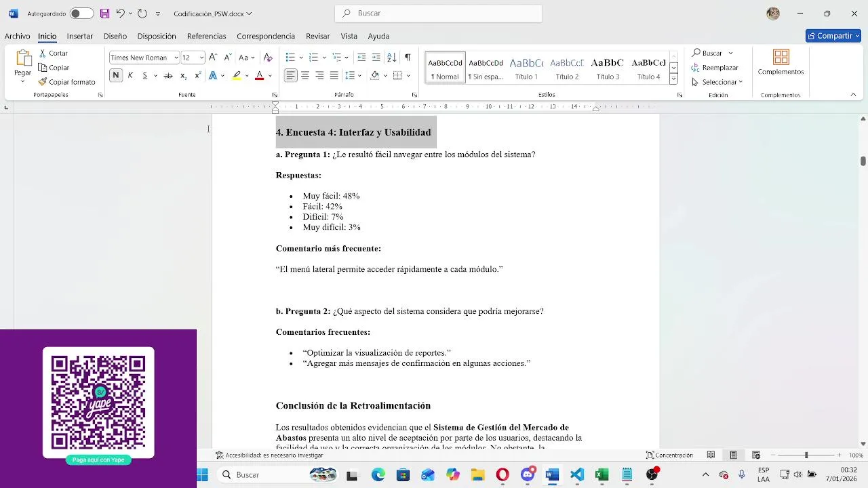This screenshot has height=488, width=868.
Task: Toggle strikethrough formatting
Action: (x=168, y=75)
